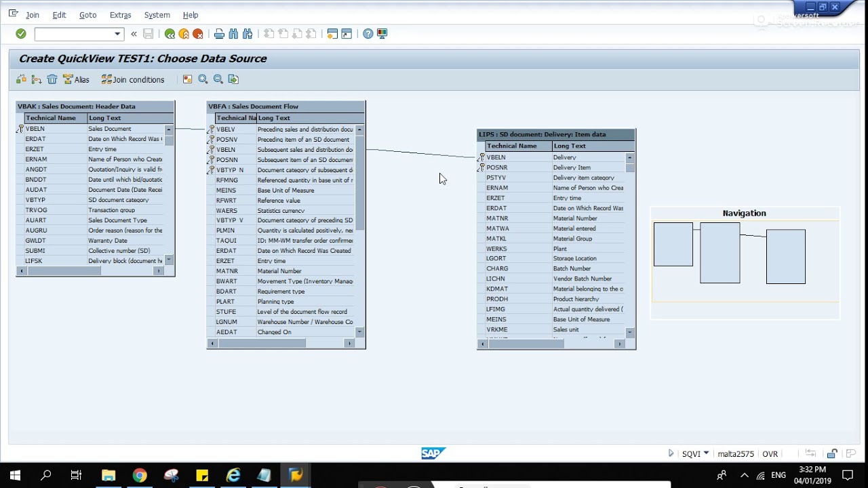The image size is (868, 488).
Task: Click VBAK Long Text column header
Action: click(x=130, y=118)
